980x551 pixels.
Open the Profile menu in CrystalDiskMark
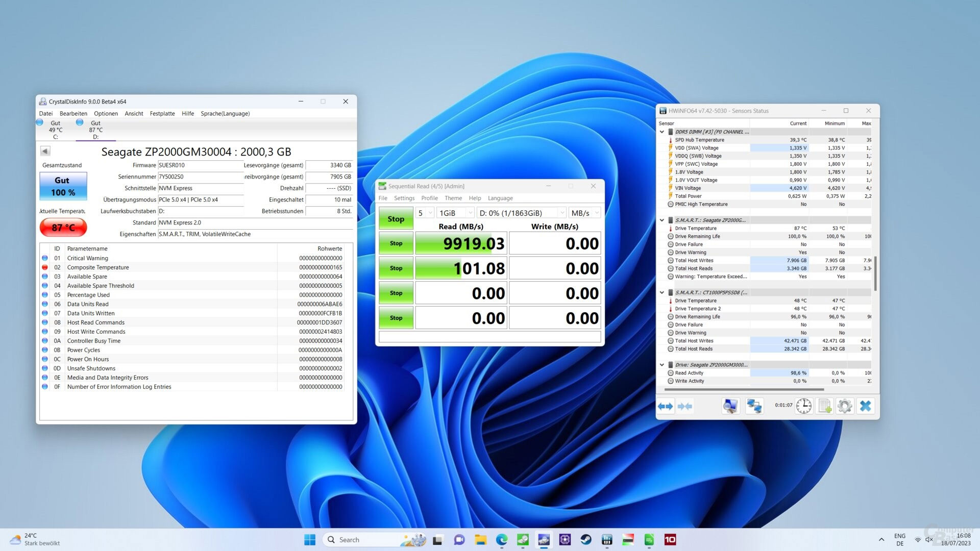tap(429, 198)
